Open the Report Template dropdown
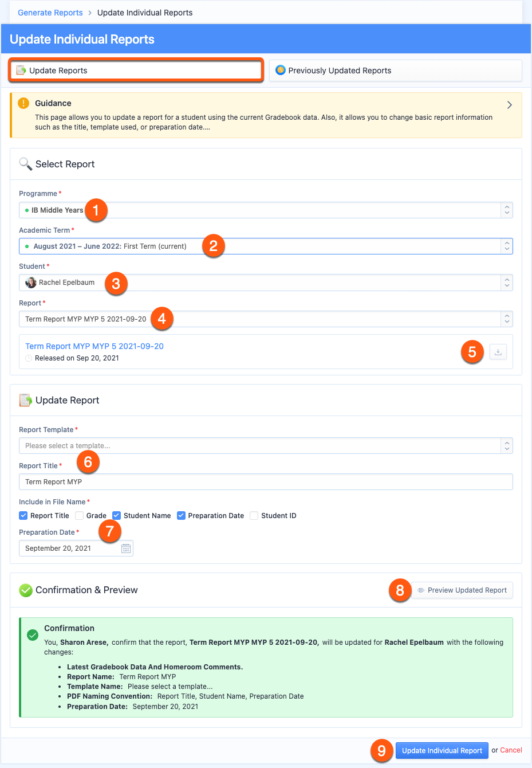Screen dimensions: 532x768 point(266,446)
